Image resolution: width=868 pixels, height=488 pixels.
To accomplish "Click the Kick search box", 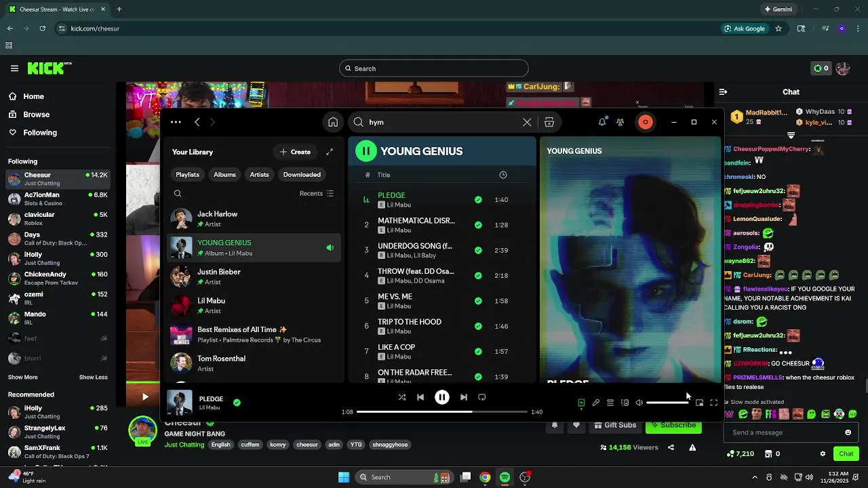I will pyautogui.click(x=434, y=68).
